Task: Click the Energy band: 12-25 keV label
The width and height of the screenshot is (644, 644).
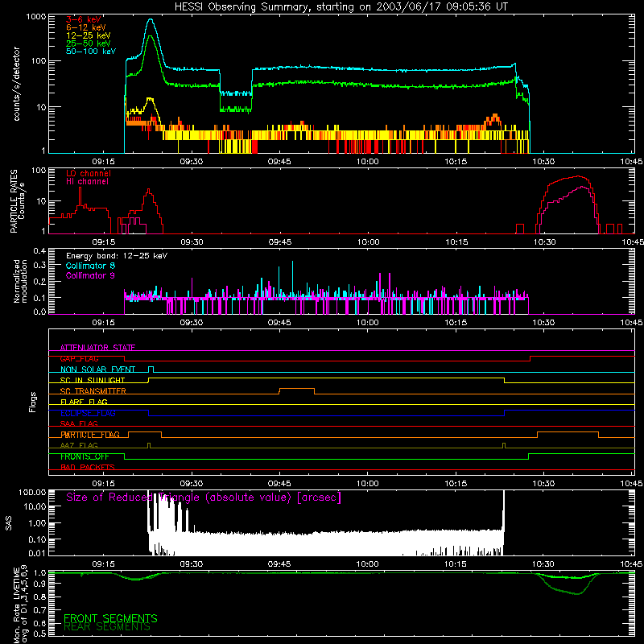Action: pos(117,256)
